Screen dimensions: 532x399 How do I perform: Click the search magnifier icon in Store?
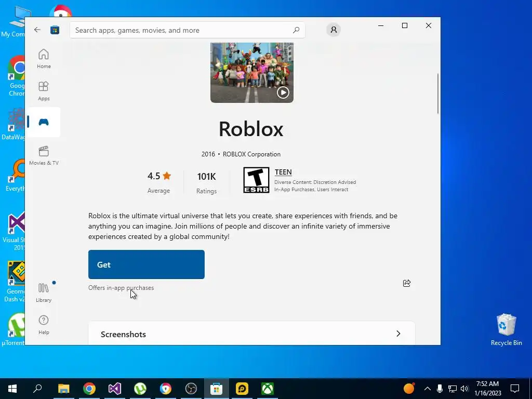[x=296, y=30]
